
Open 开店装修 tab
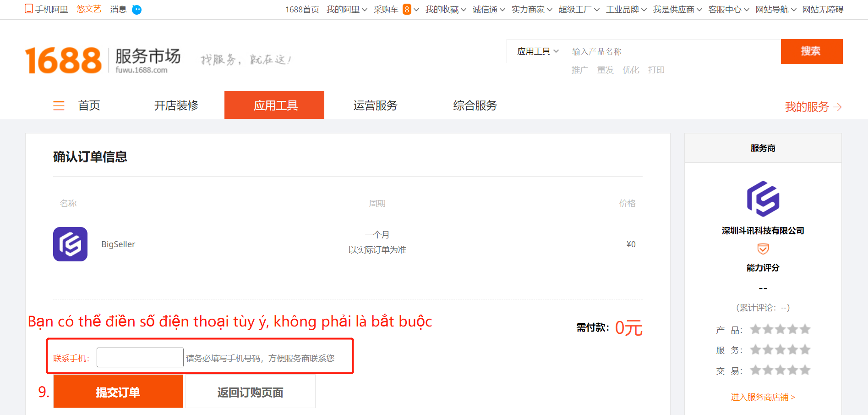tap(176, 105)
